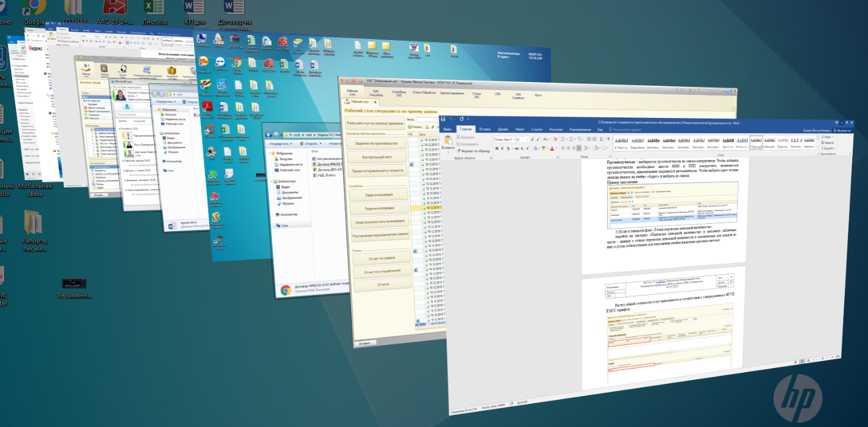Select the text highlight color tool
Viewport: 868px width, 427px height.
coord(544,148)
